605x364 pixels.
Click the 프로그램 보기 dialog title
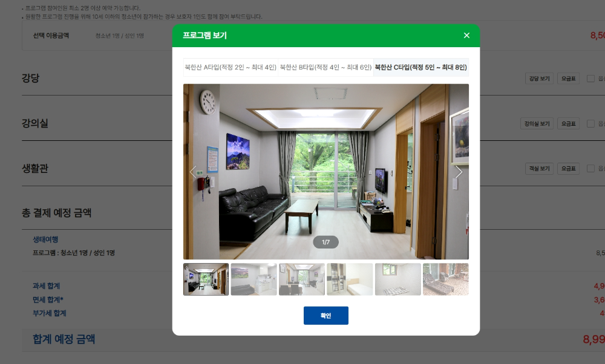(x=204, y=36)
